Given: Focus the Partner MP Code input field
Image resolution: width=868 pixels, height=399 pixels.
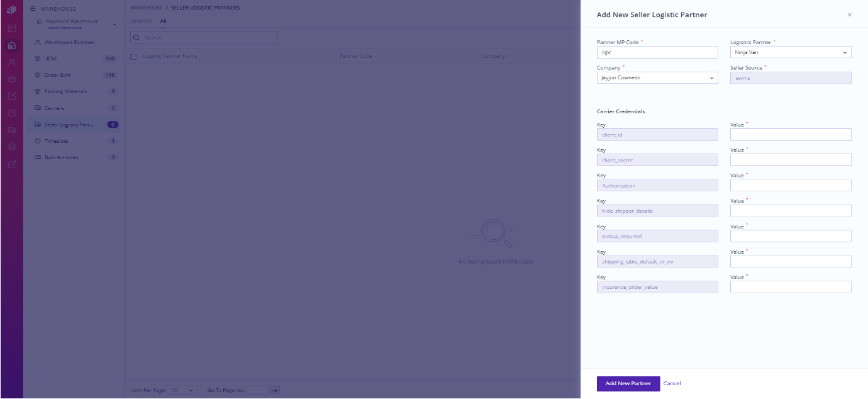Looking at the screenshot, I should (657, 53).
